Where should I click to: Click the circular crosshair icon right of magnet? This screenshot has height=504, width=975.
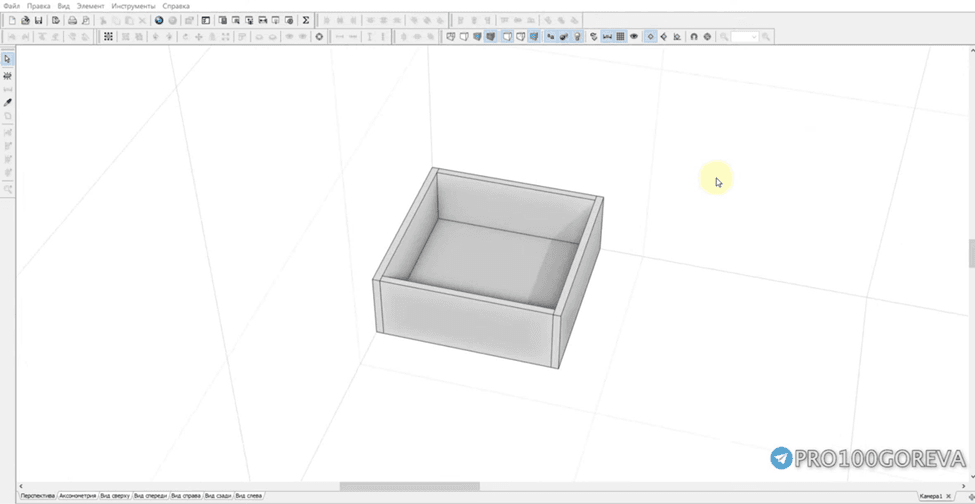[x=707, y=37]
